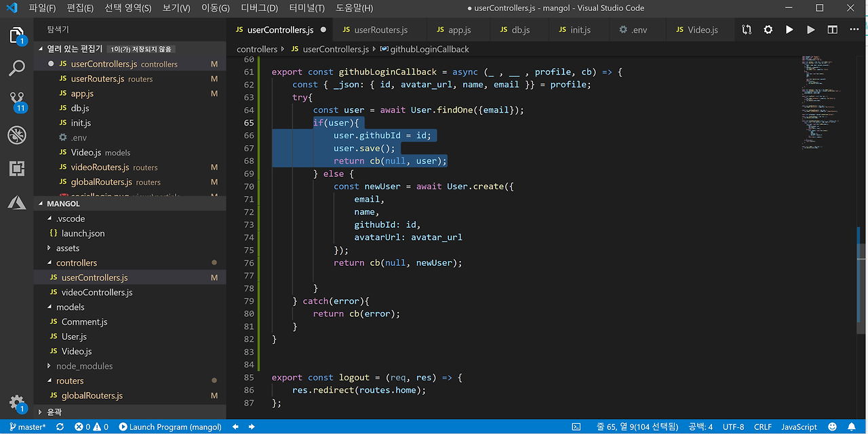Change file encoding via UTF-8
This screenshot has width=868, height=434.
(733, 427)
